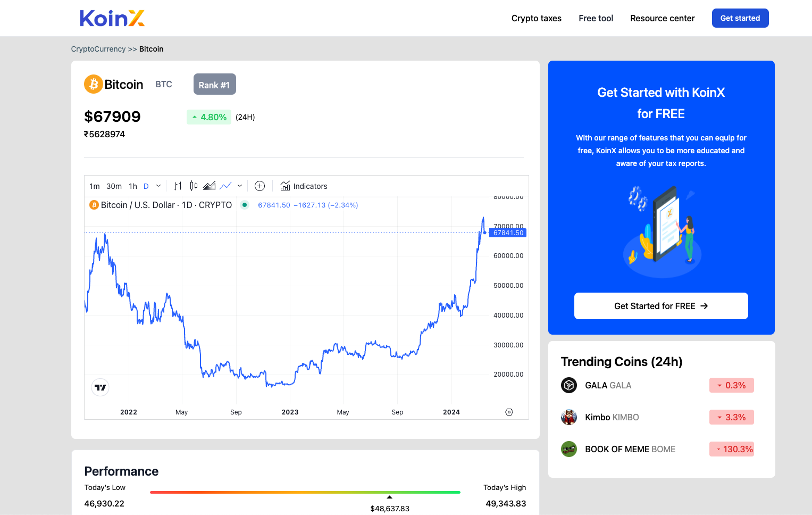The width and height of the screenshot is (812, 515).
Task: Click the ₹5628974 INR price
Action: tap(105, 135)
